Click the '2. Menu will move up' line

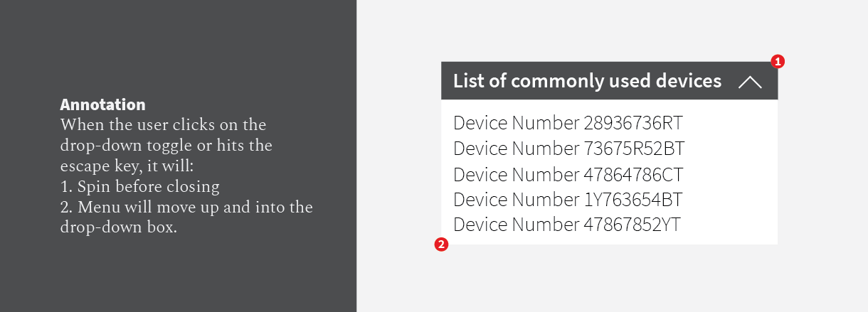186,208
